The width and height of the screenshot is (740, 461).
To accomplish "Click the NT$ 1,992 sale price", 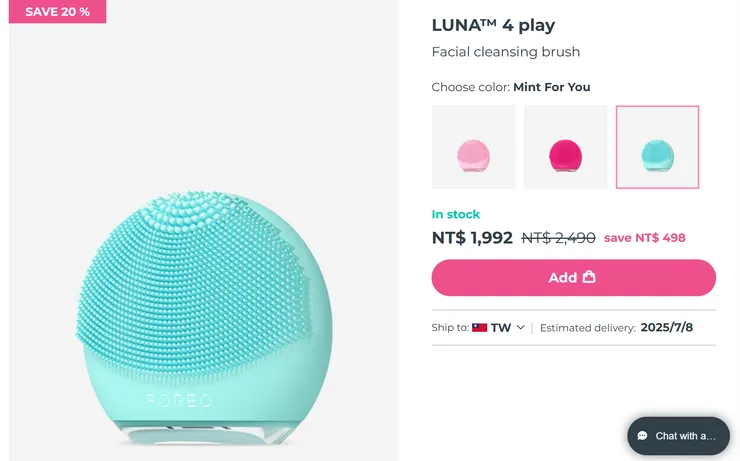I will click(472, 238).
